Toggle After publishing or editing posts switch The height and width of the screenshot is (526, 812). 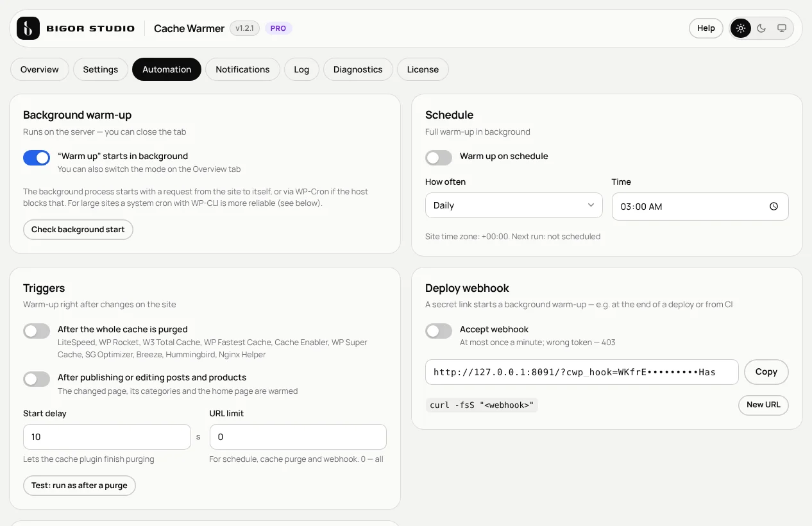(37, 379)
